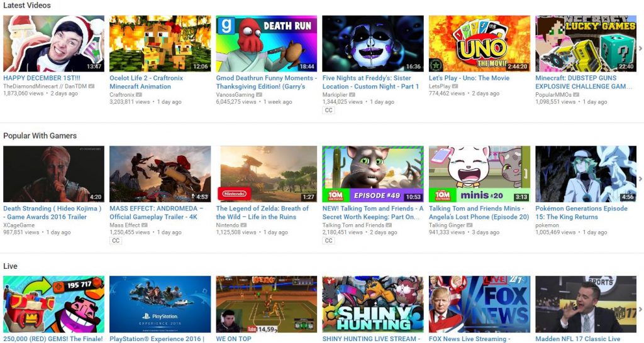Open PlayStation Experience 2016 live thumbnail
644x343 pixels.
pyautogui.click(x=160, y=304)
